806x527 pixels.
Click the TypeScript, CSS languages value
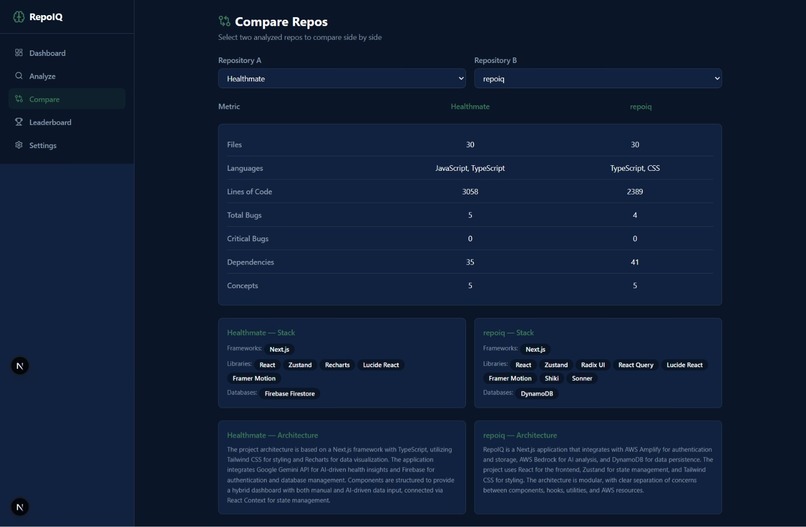[635, 168]
